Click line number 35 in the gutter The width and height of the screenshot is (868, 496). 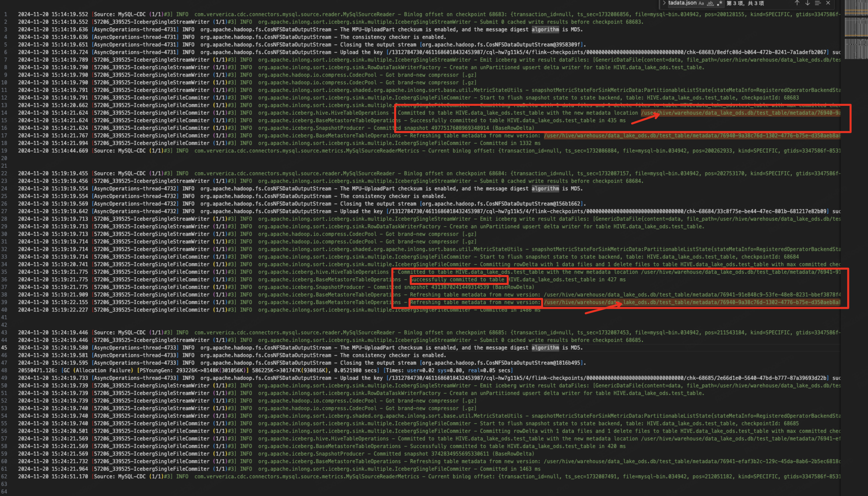point(5,272)
